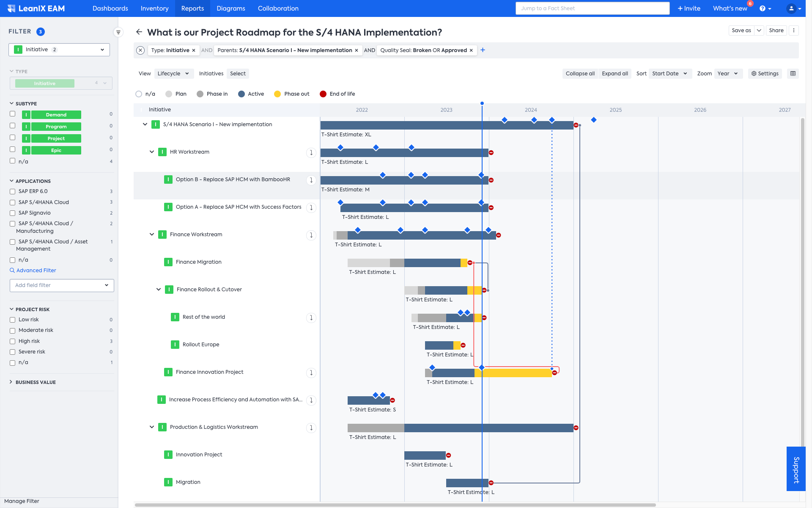The width and height of the screenshot is (812, 508).
Task: Check the High risk checkbox
Action: (13, 342)
